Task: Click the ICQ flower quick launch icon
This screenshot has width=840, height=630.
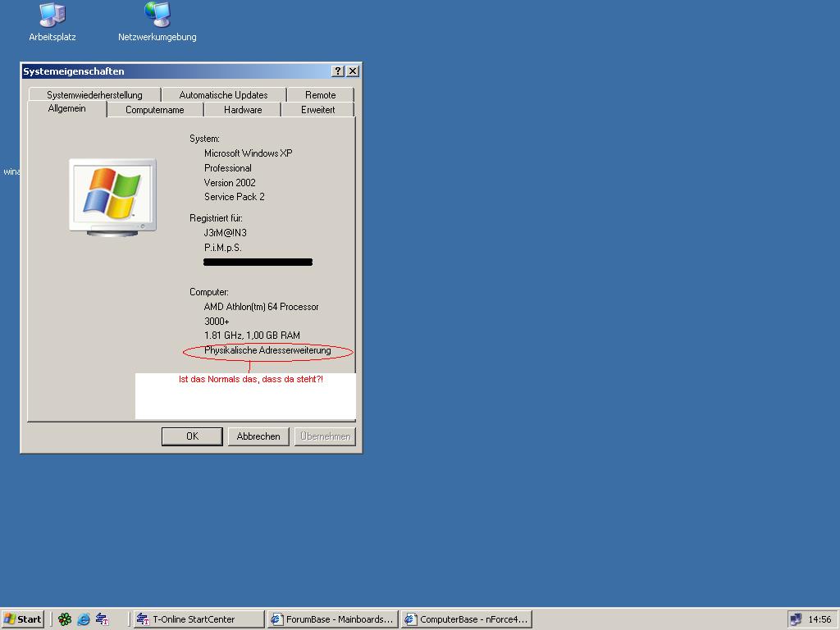Action: [x=65, y=619]
